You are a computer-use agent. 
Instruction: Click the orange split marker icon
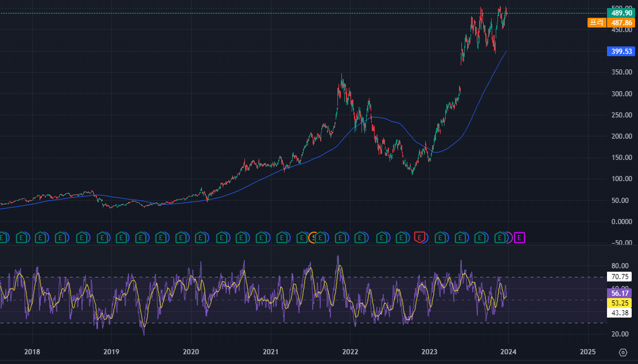313,237
